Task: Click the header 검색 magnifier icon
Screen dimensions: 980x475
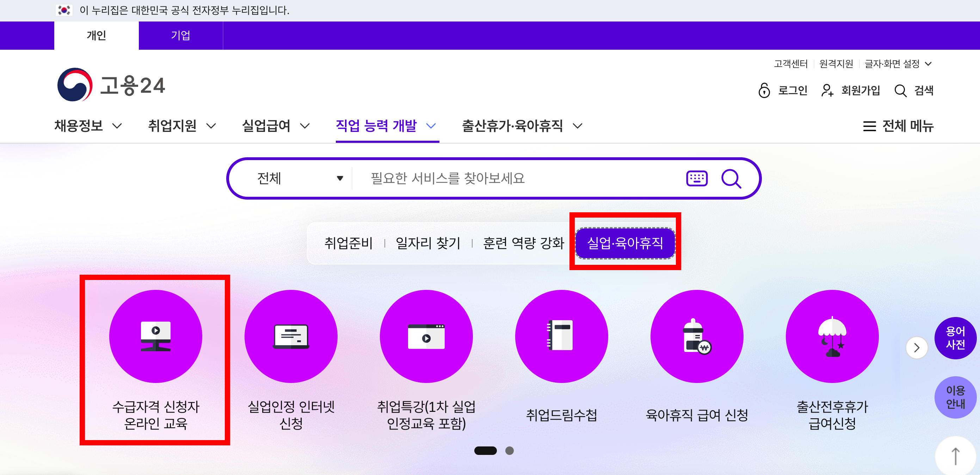Action: 900,91
